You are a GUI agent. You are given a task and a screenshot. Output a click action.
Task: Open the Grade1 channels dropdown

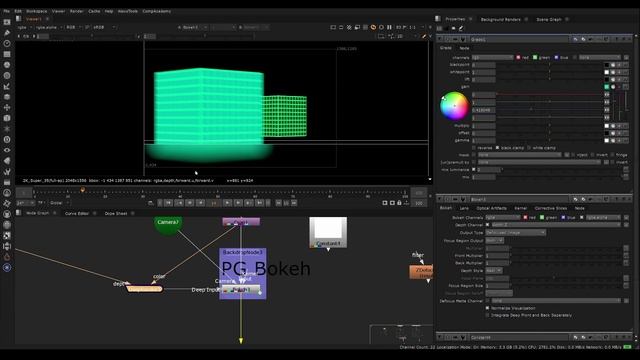(x=492, y=58)
